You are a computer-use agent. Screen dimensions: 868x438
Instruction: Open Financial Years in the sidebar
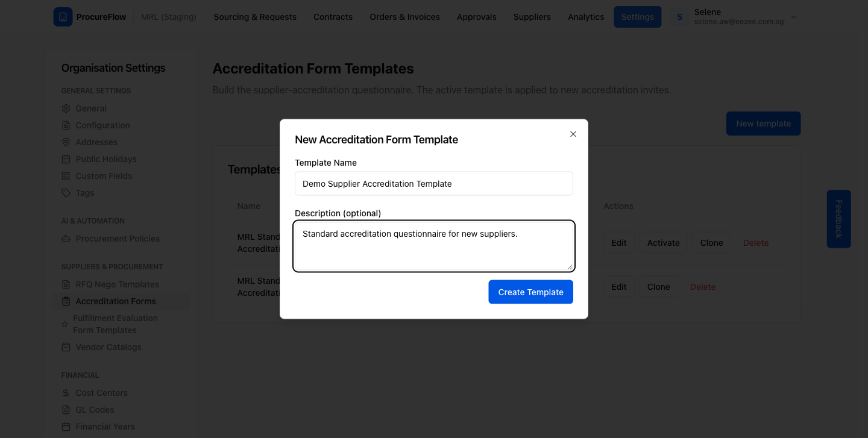105,427
